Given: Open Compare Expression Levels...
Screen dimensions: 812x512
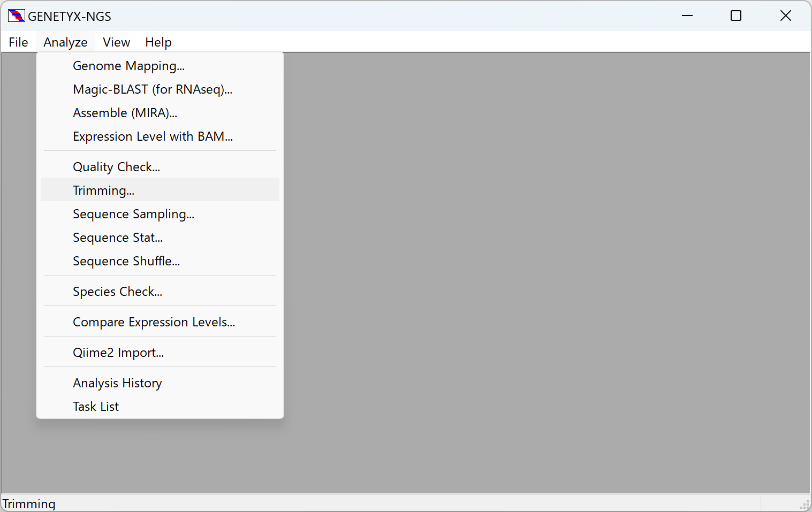Looking at the screenshot, I should 160,322.
